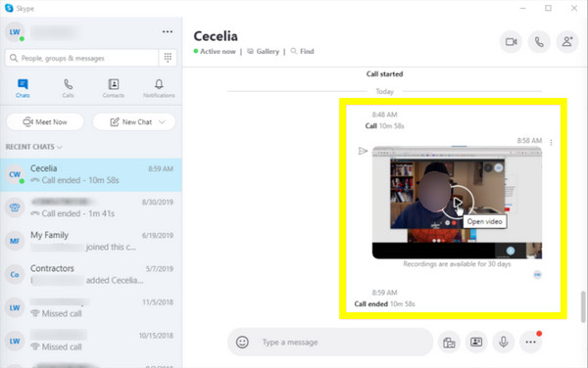Screen dimensions: 588x368
Task: Open the recording message options dots
Action: tap(551, 142)
